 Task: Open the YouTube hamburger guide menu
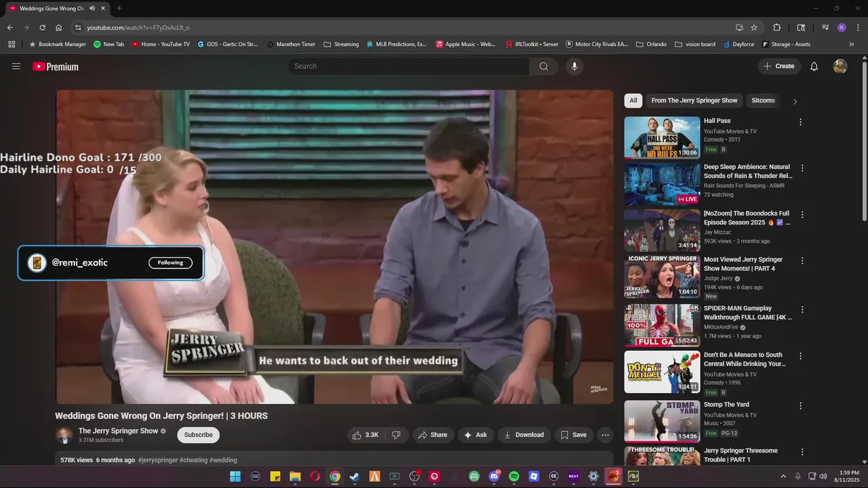click(16, 66)
